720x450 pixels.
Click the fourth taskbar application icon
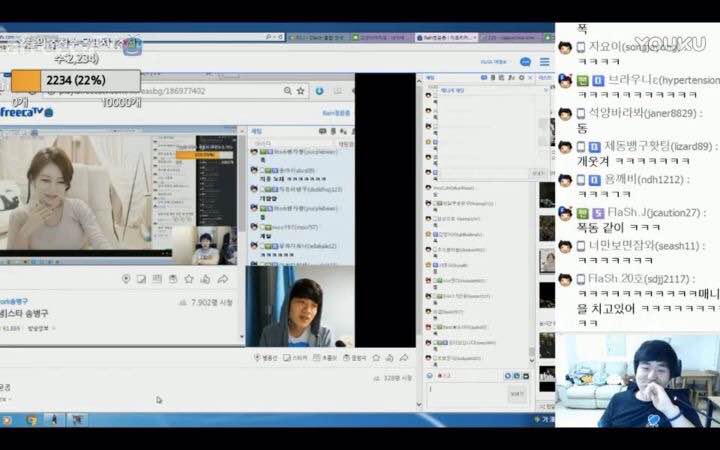coord(77,420)
